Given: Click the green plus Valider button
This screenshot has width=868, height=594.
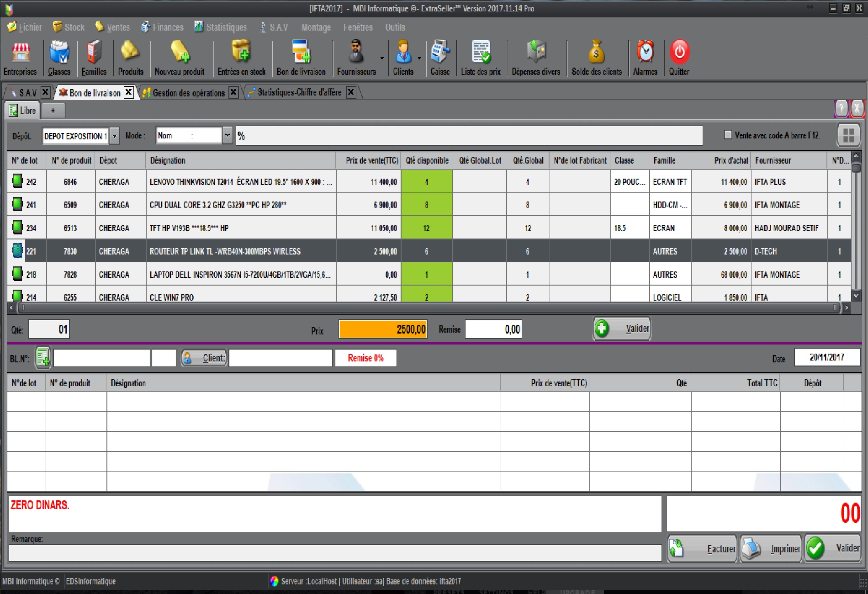Looking at the screenshot, I should coord(622,329).
